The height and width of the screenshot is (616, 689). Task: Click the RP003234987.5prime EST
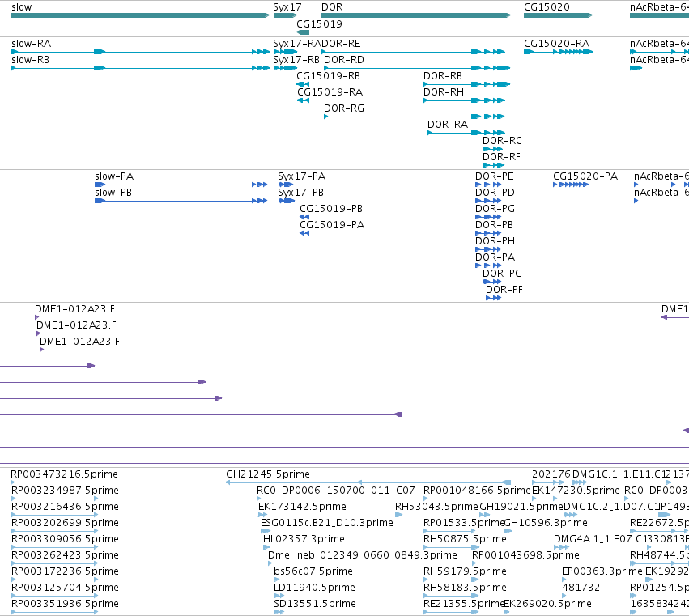(x=54, y=499)
